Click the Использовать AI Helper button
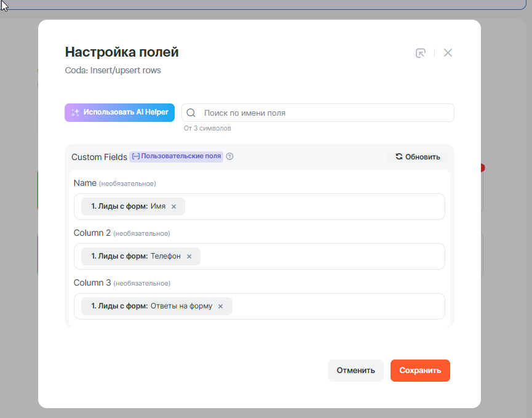 click(x=120, y=113)
